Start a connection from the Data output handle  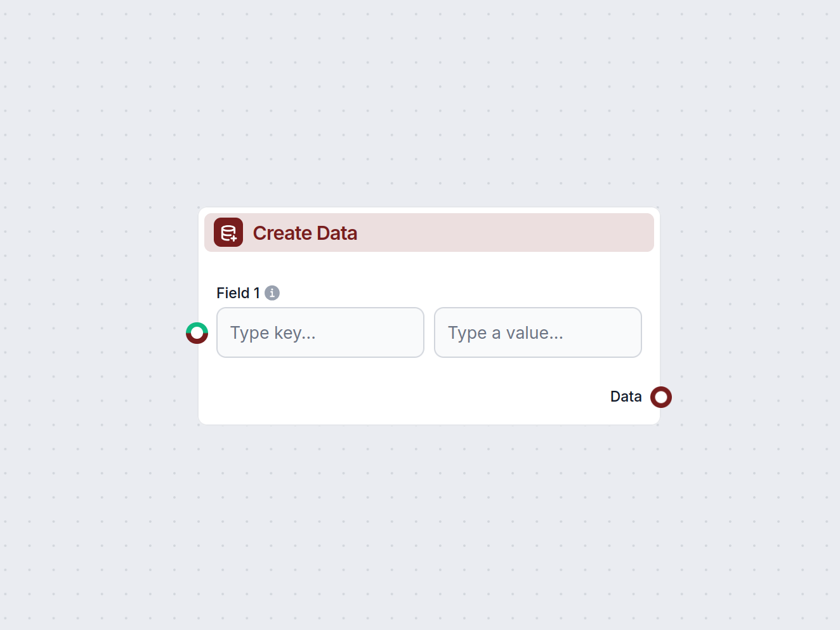point(661,397)
